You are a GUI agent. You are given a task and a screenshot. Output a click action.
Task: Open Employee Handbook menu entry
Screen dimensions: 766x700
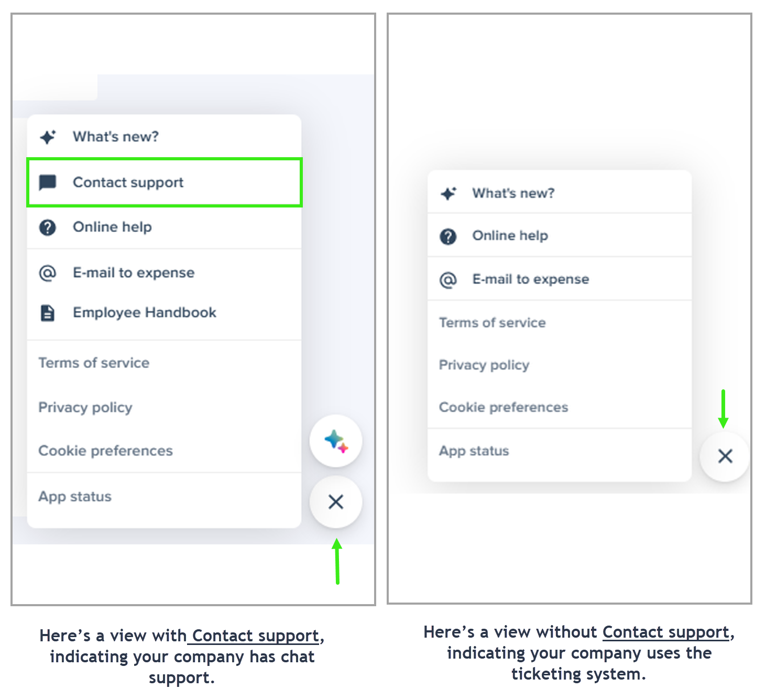(x=144, y=313)
